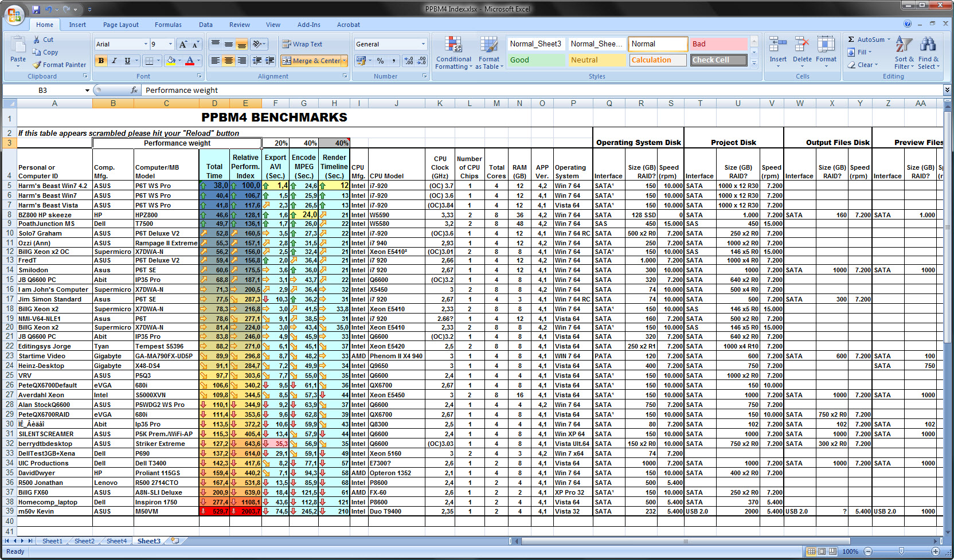Image resolution: width=954 pixels, height=560 pixels.
Task: Click the Undo icon in Quick Access toolbar
Action: coord(49,9)
